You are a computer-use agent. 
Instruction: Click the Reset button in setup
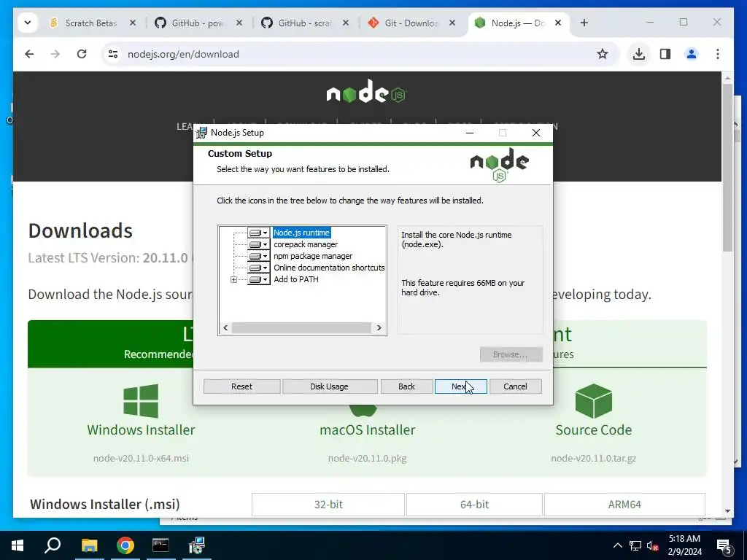(241, 386)
